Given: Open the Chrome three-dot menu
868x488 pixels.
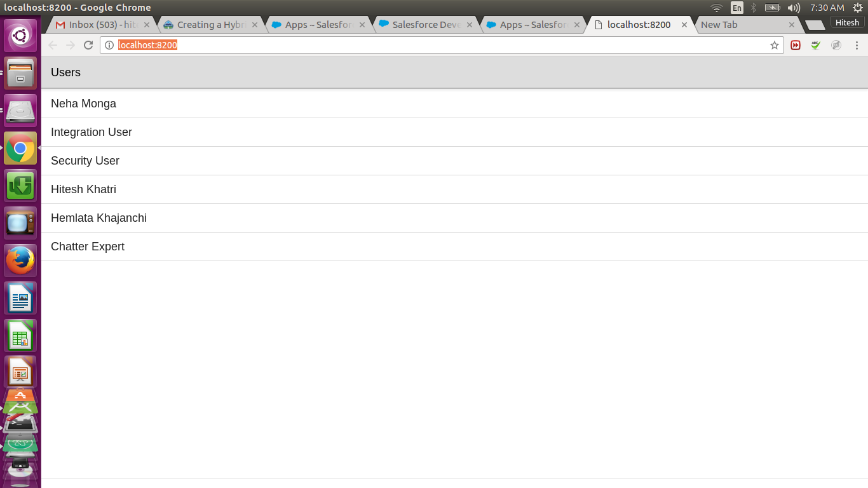Looking at the screenshot, I should click(857, 45).
